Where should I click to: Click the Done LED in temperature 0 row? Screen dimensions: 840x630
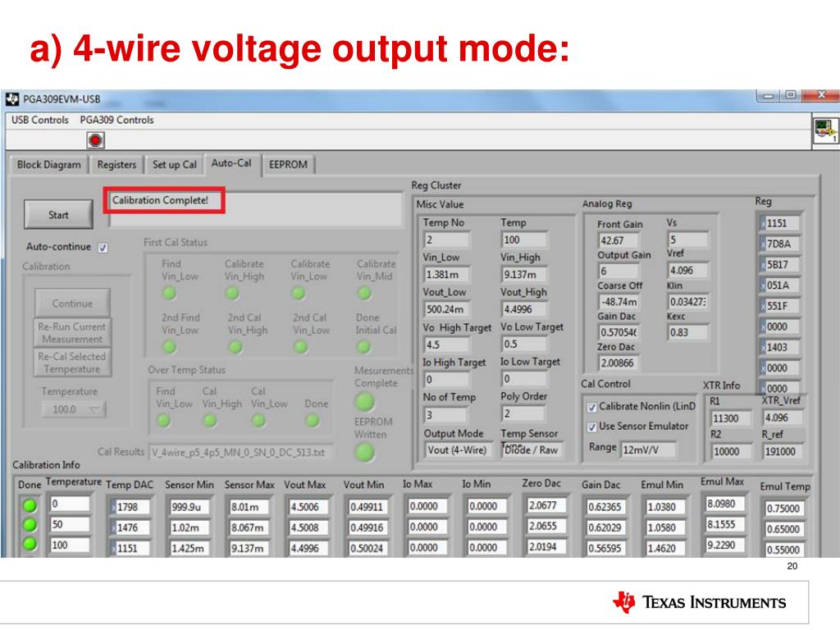click(x=30, y=504)
